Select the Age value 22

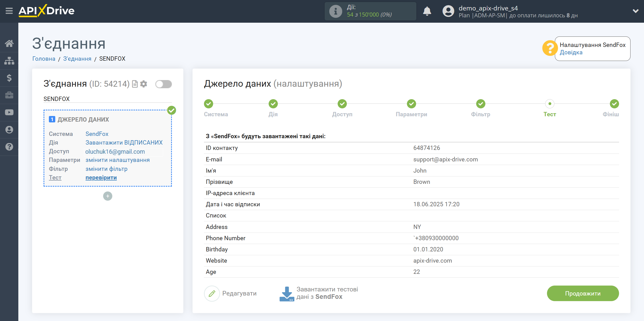coord(417,272)
